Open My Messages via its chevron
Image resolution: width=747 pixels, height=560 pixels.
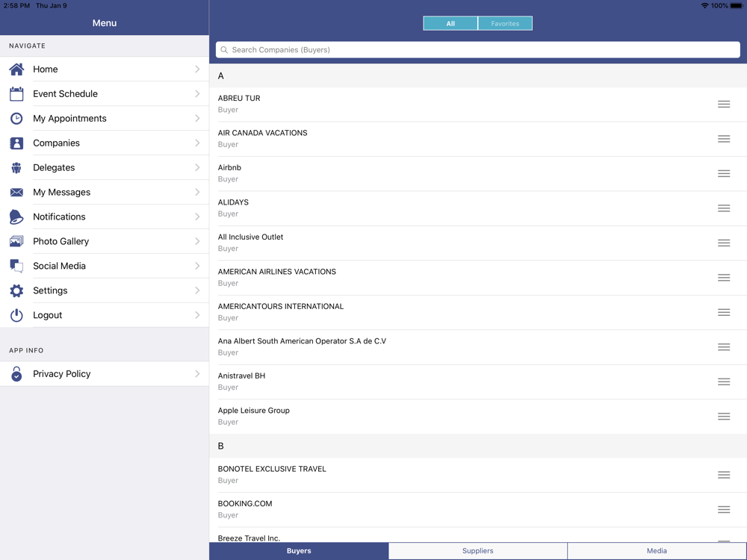(x=197, y=192)
